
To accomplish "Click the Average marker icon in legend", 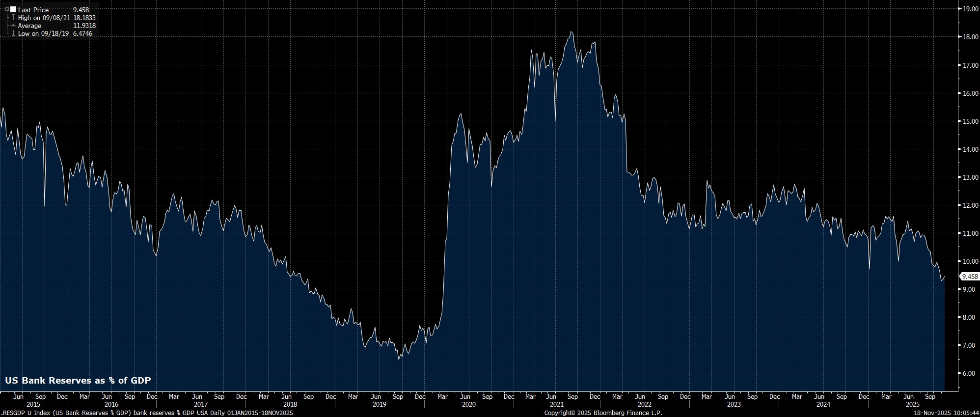I will (x=13, y=26).
